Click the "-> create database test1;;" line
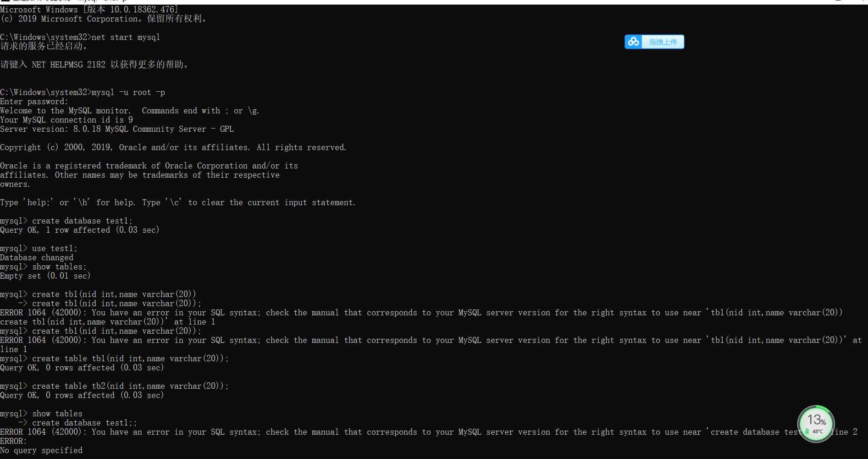Screen dimensions: 868x459 coord(78,423)
